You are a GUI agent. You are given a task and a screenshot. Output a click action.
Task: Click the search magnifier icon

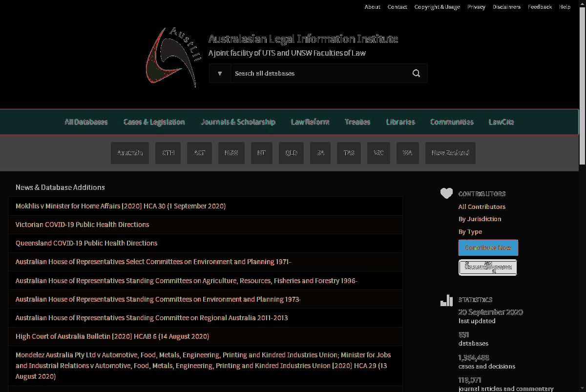pos(416,73)
